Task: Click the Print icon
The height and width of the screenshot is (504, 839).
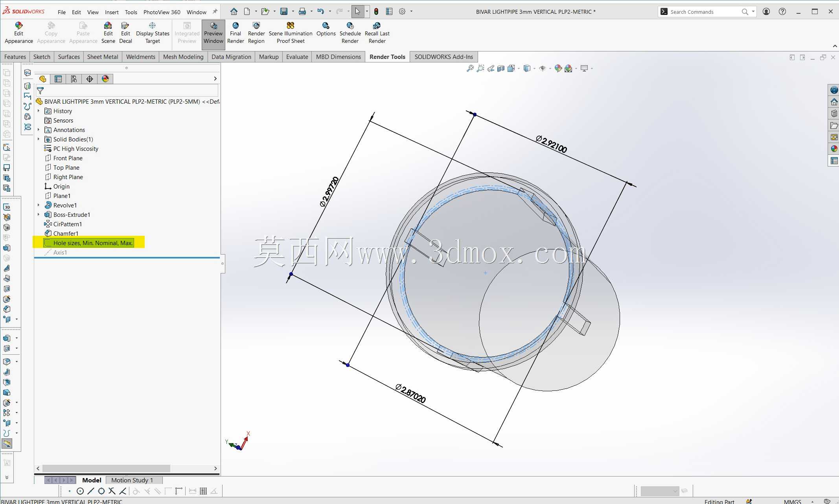Action: (302, 11)
